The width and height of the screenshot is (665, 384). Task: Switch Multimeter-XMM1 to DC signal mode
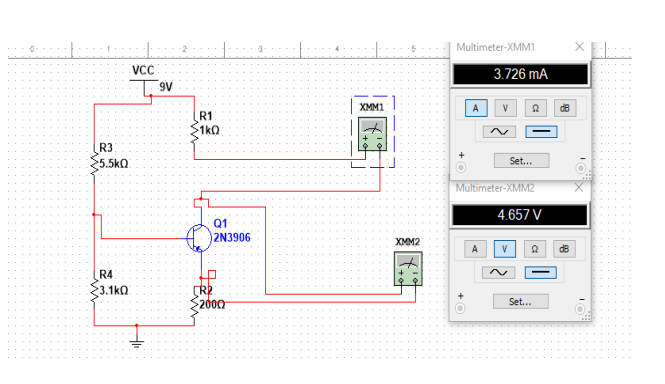tap(541, 132)
